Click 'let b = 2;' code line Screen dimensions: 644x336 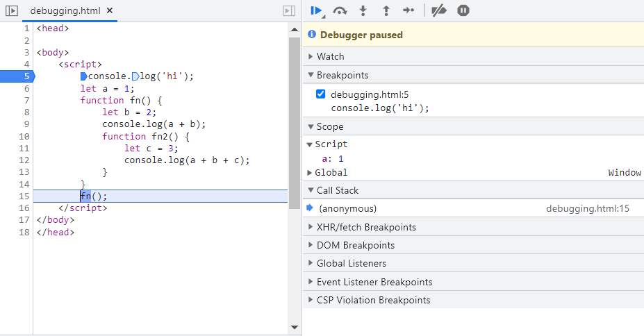tap(129, 112)
